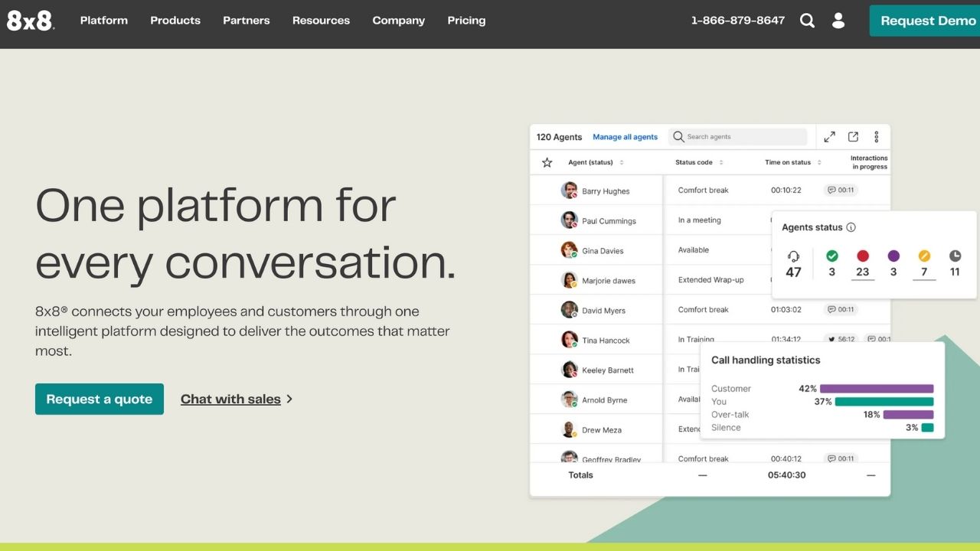The height and width of the screenshot is (551, 980).
Task: Click the agent name Paul Cummings
Action: (609, 221)
